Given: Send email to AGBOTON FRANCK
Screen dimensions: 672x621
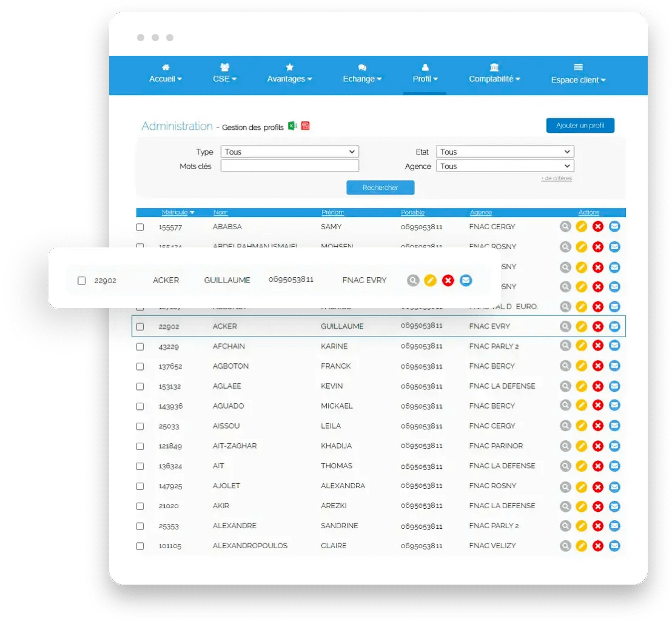Looking at the screenshot, I should coord(614,366).
